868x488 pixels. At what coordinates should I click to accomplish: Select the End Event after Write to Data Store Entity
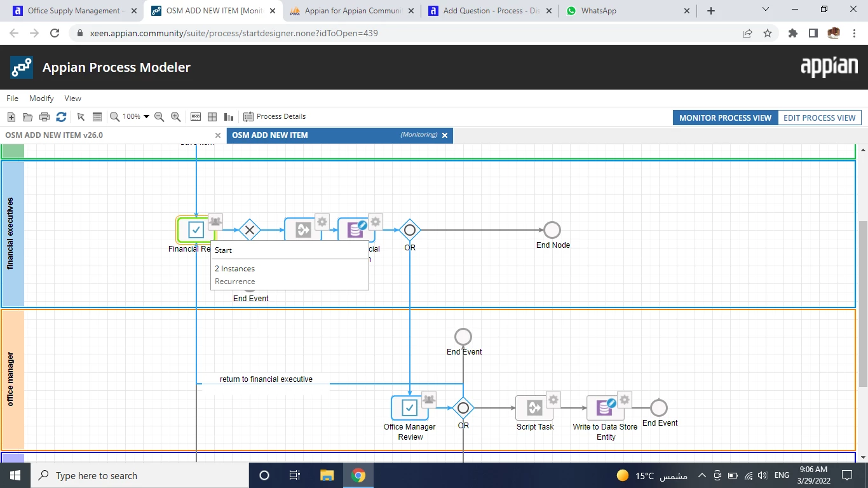[659, 408]
